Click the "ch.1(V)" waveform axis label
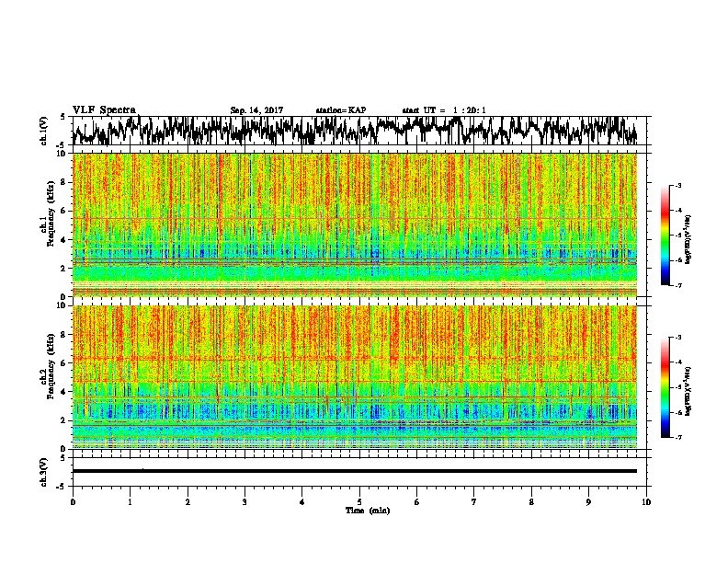 point(43,131)
